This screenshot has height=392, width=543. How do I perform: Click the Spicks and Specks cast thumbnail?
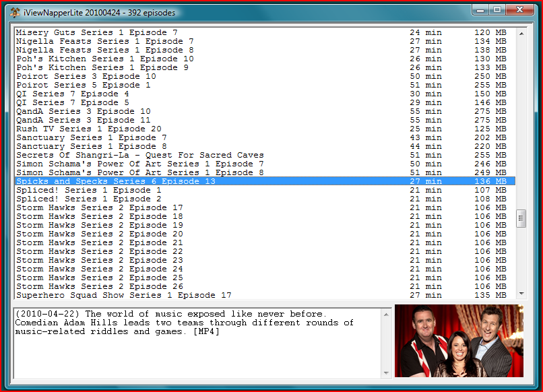tap(459, 341)
